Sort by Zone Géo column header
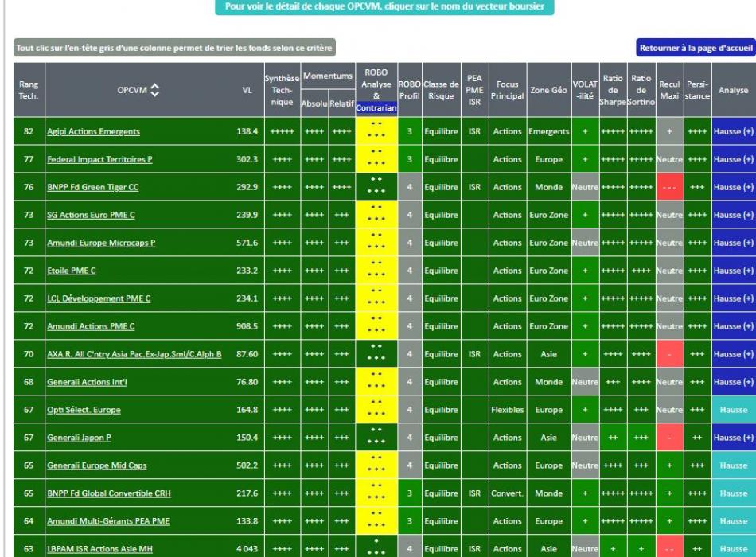 548,90
